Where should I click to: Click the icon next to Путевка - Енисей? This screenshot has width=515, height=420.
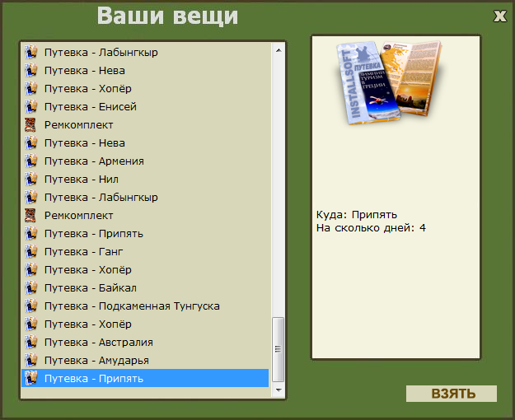click(x=30, y=107)
